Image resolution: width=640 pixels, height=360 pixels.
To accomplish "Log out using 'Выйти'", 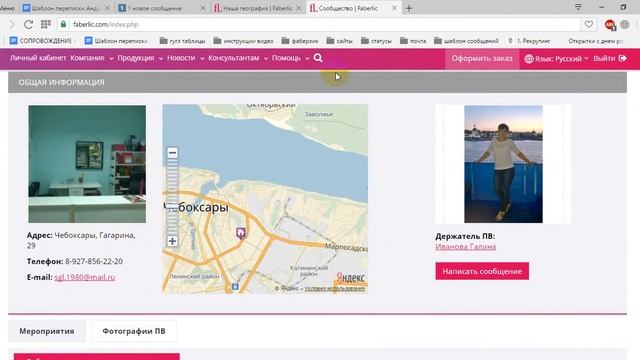I will pos(610,58).
